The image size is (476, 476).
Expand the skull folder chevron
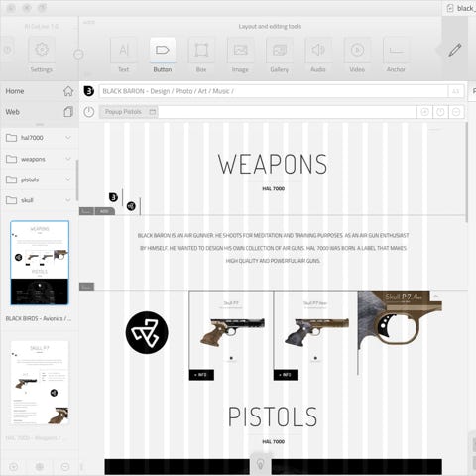[68, 200]
